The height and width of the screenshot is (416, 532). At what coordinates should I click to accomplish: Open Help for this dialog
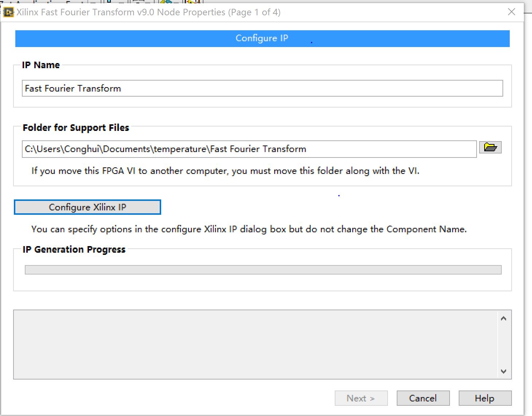tap(485, 398)
